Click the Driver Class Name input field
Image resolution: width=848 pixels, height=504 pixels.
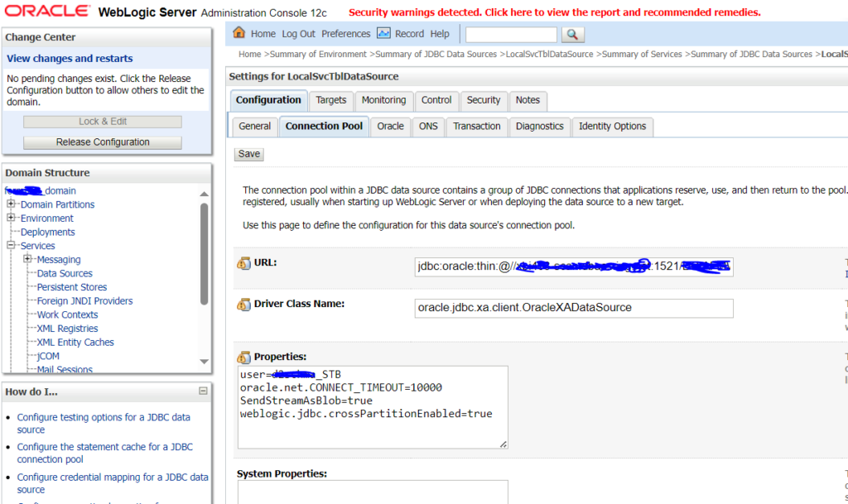point(574,308)
